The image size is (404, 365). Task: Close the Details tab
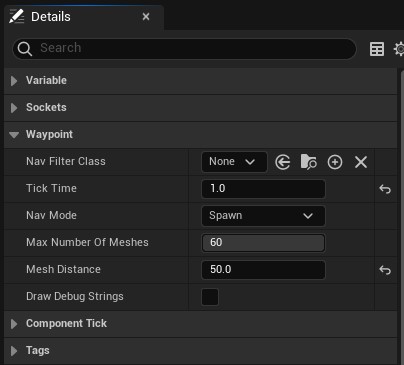point(146,16)
